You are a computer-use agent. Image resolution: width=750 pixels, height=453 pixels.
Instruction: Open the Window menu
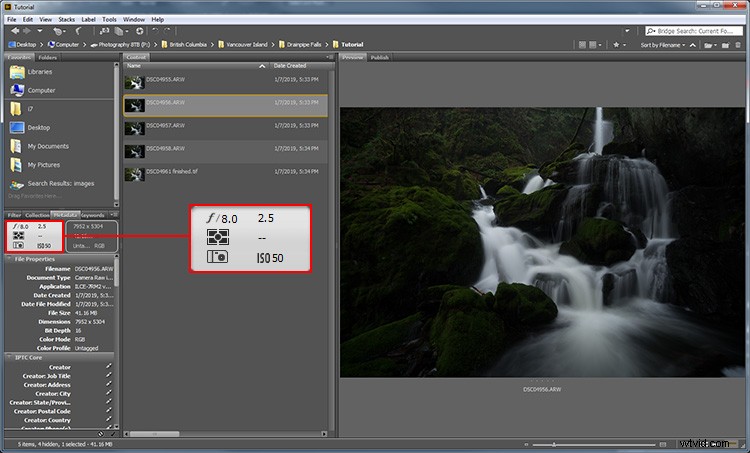click(133, 20)
